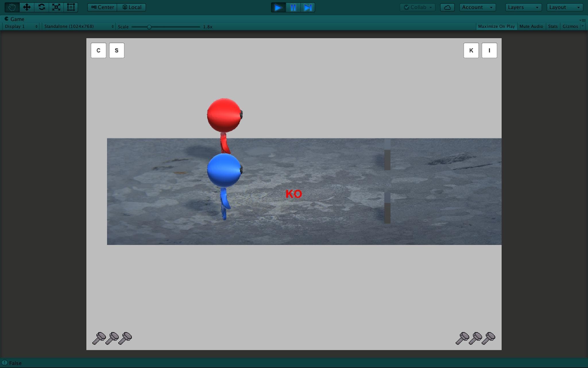Select the Rotate tool
Screen dimensions: 588x368
42,7
